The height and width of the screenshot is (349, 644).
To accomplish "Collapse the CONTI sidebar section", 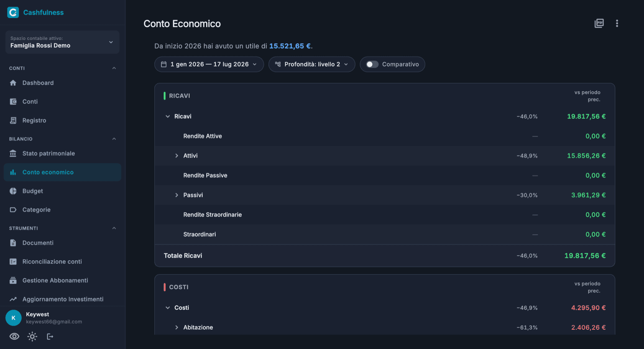I will pyautogui.click(x=114, y=68).
